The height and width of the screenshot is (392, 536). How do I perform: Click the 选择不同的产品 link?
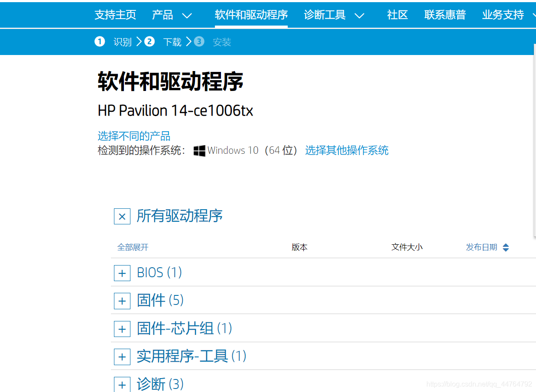(x=134, y=136)
